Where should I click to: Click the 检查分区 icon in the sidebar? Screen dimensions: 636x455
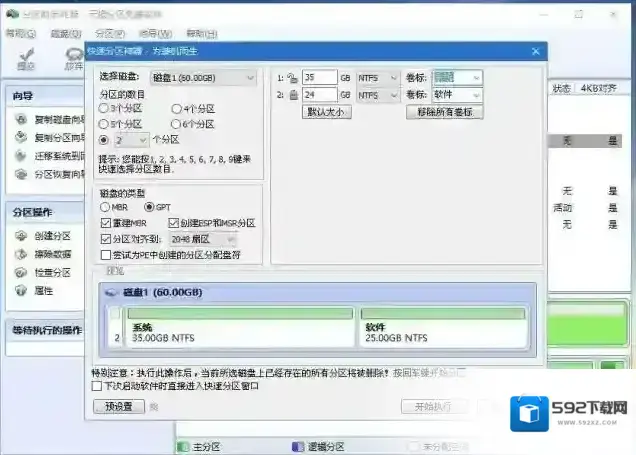tap(21, 272)
